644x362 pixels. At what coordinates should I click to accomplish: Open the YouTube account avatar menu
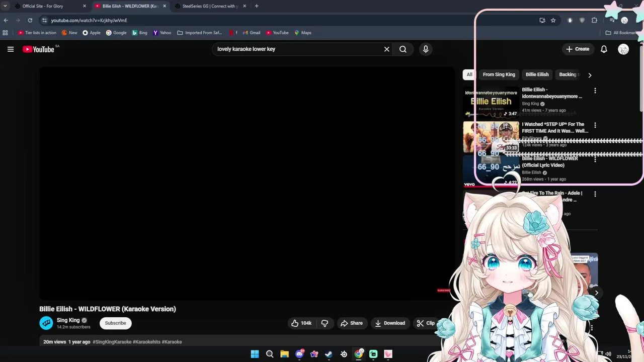[623, 49]
